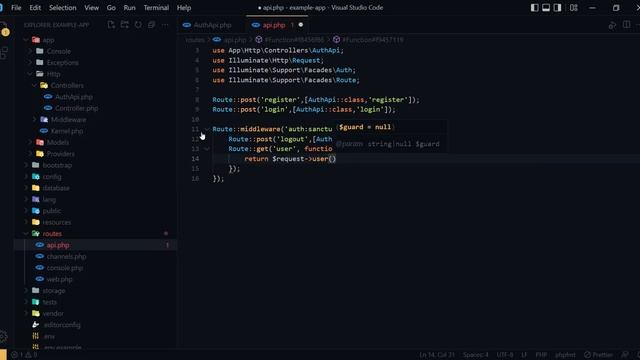
Task: Open the Manage gear in activity bar
Action: 4,336
